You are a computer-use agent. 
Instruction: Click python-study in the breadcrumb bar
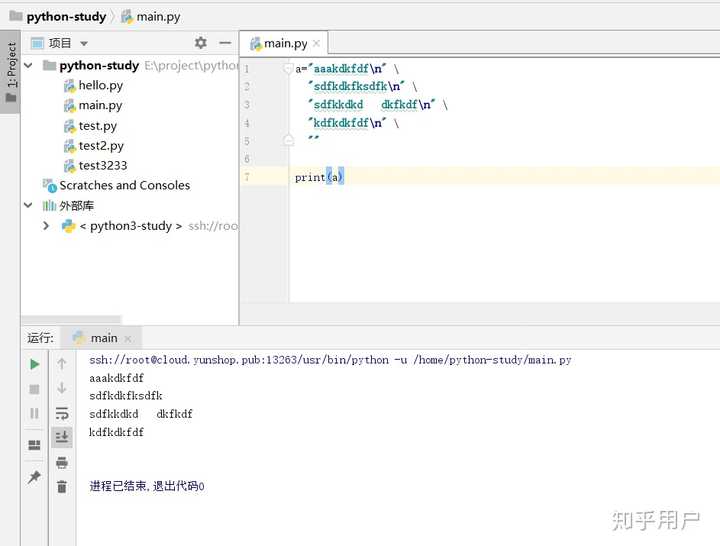[x=66, y=17]
